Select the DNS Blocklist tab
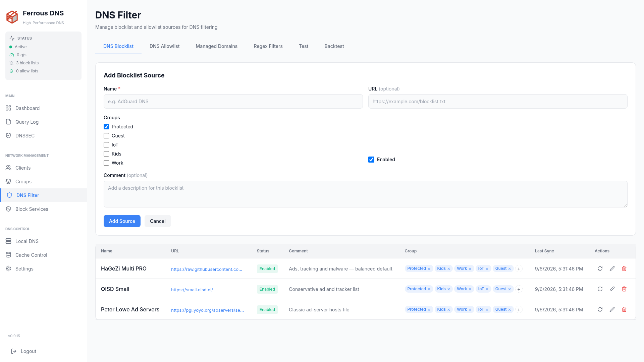 click(118, 46)
